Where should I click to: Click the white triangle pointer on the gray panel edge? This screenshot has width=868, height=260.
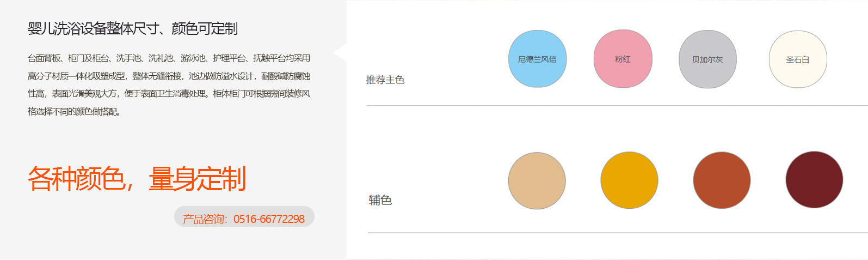pyautogui.click(x=341, y=52)
